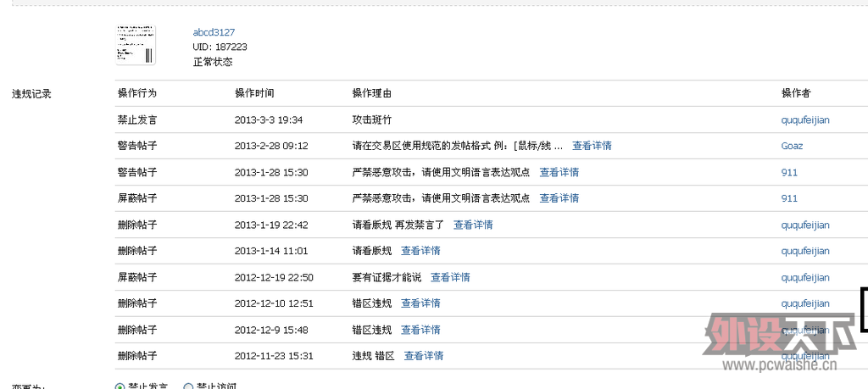This screenshot has width=868, height=389.
Task: Click the date 2013-3-3 19:34
Action: pyautogui.click(x=269, y=120)
